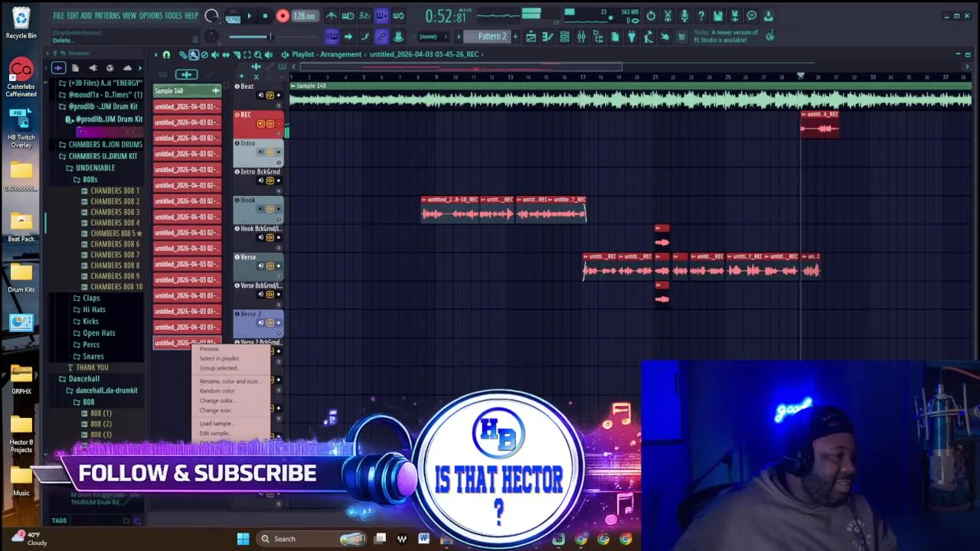Click Playlist - Arrangement breadcrumb
The width and height of the screenshot is (980, 551).
pyautogui.click(x=326, y=54)
